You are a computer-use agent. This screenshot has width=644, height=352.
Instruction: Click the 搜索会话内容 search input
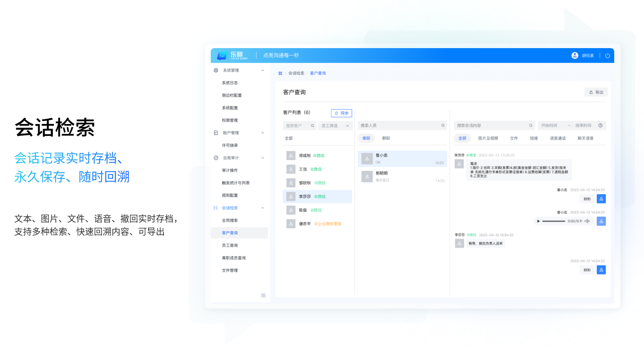click(494, 125)
